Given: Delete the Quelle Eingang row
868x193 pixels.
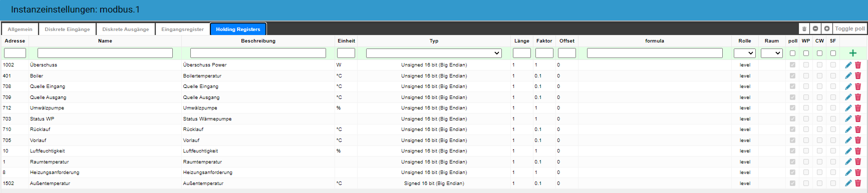Looking at the screenshot, I should click(858, 86).
